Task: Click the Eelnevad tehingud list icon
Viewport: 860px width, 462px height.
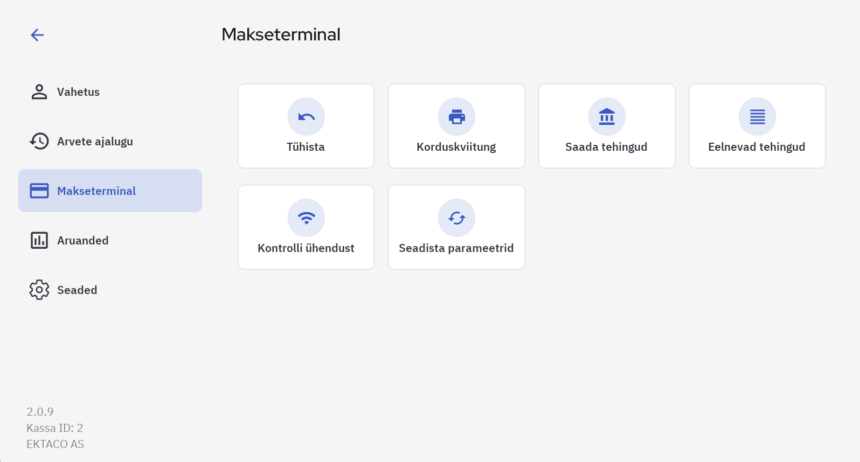Action: click(757, 117)
